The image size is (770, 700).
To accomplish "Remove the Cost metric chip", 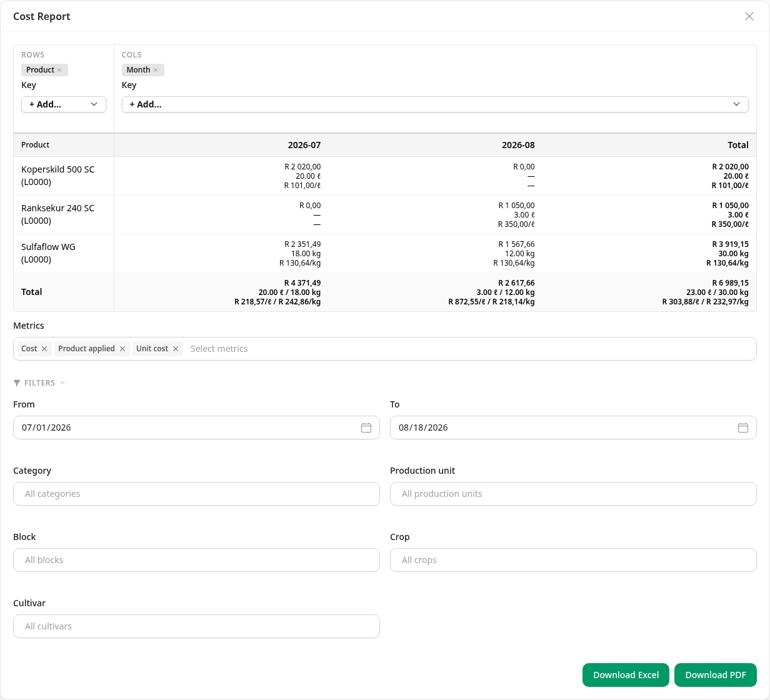I will [44, 349].
